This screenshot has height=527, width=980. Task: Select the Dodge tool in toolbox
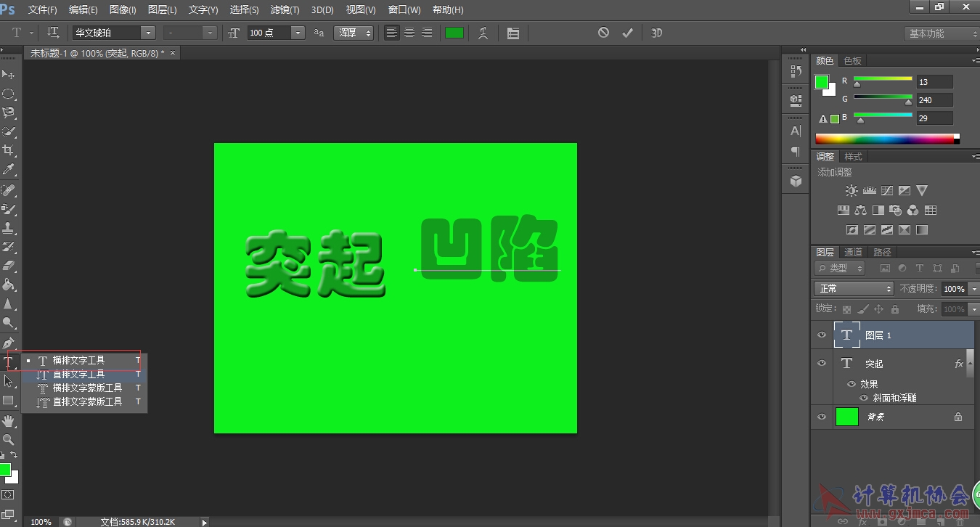point(9,322)
